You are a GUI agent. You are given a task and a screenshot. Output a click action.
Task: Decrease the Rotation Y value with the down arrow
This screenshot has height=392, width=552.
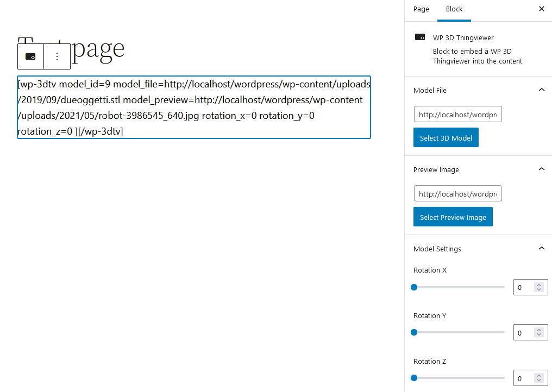pyautogui.click(x=539, y=335)
